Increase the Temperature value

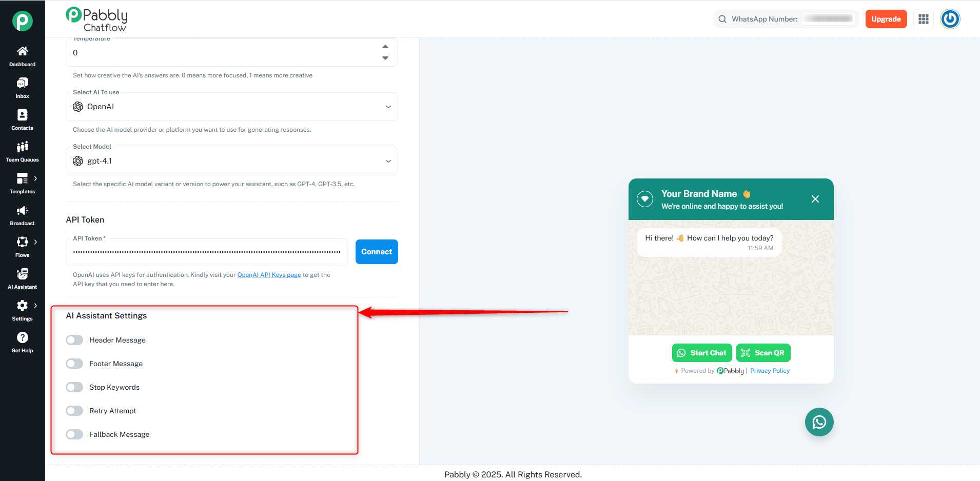[x=385, y=47]
